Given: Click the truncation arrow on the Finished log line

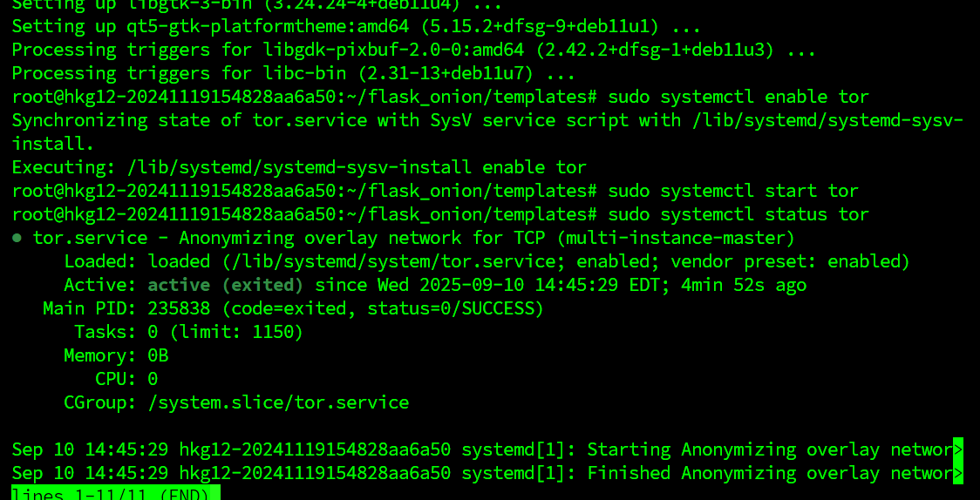Looking at the screenshot, I should click(958, 473).
